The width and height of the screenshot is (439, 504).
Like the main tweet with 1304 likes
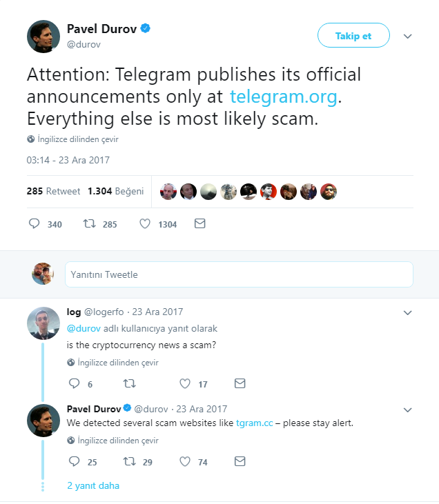pyautogui.click(x=145, y=223)
